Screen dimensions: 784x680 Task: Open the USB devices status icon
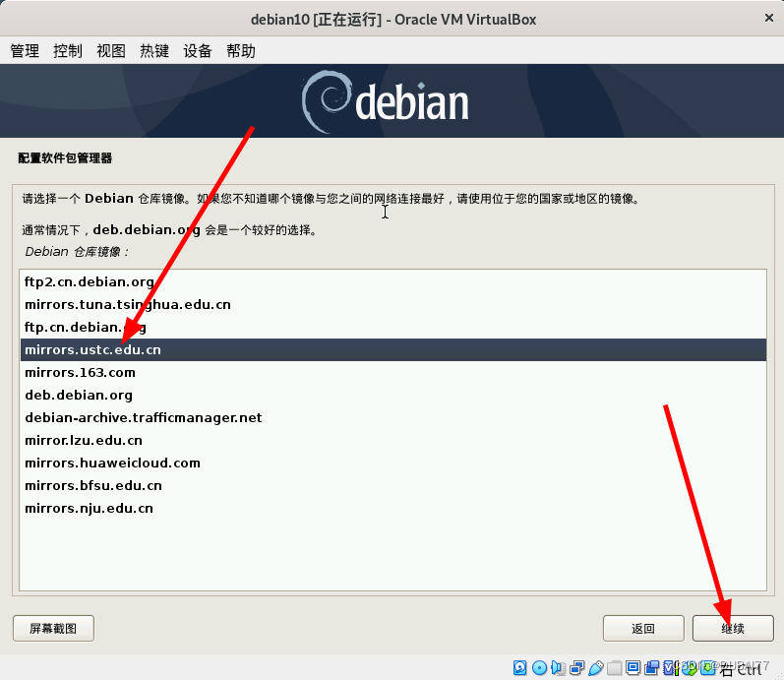(x=596, y=668)
